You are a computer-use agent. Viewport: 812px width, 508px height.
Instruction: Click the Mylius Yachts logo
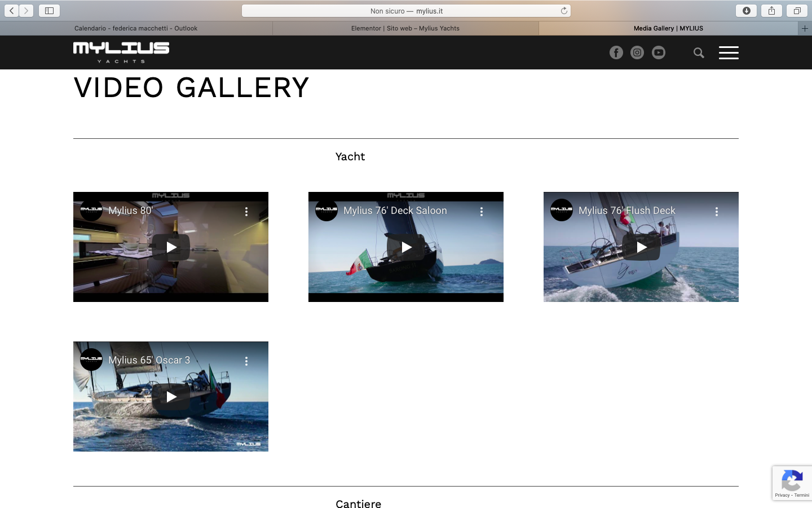[121, 52]
